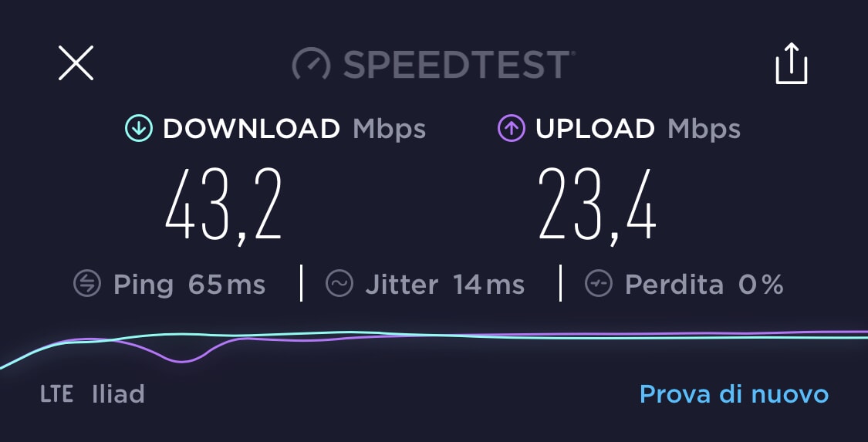868x442 pixels.
Task: Tap the LTE network type label
Action: (x=56, y=394)
